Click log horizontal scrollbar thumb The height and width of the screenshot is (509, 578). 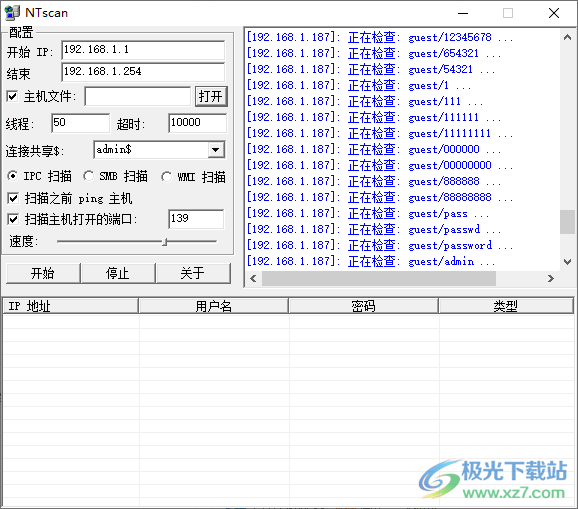(x=379, y=279)
